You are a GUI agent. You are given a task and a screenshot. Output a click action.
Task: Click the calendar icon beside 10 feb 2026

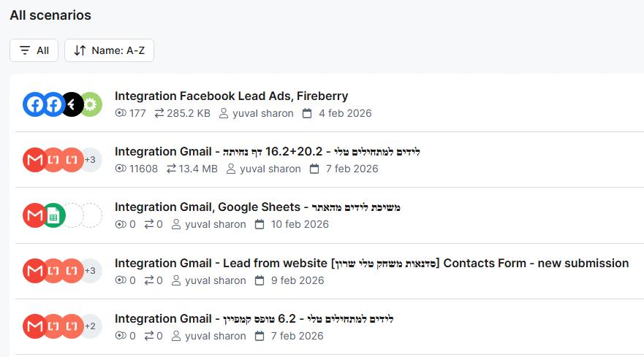pos(260,224)
